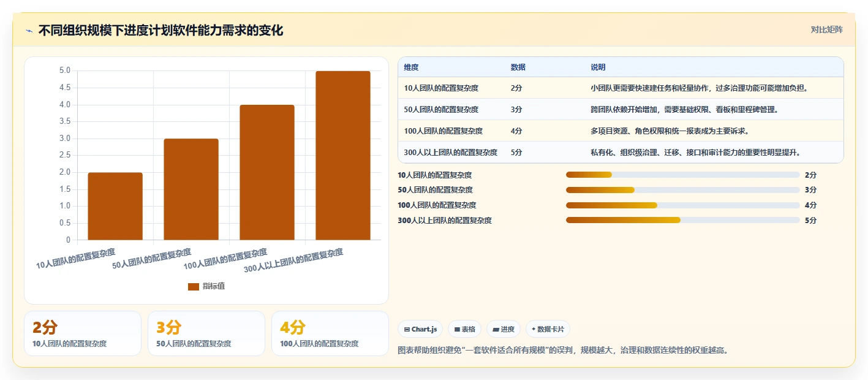Select table cell 10人团队的配置复杂度
Screen dimensions: 868x380
coord(441,88)
